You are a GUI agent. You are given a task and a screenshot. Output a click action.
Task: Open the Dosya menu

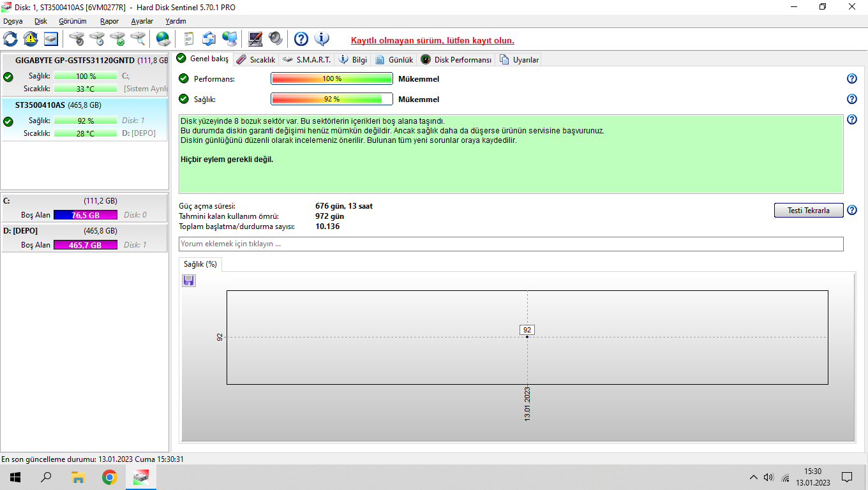[13, 21]
